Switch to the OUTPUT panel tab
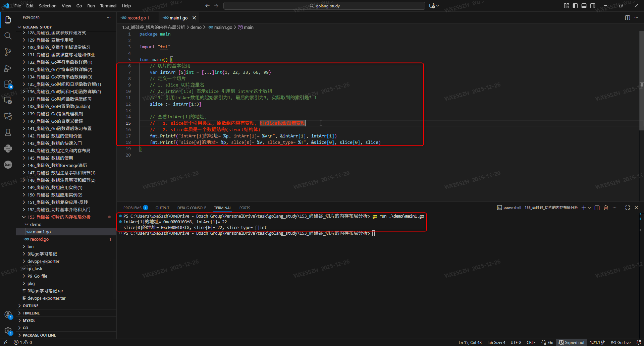 (x=162, y=208)
